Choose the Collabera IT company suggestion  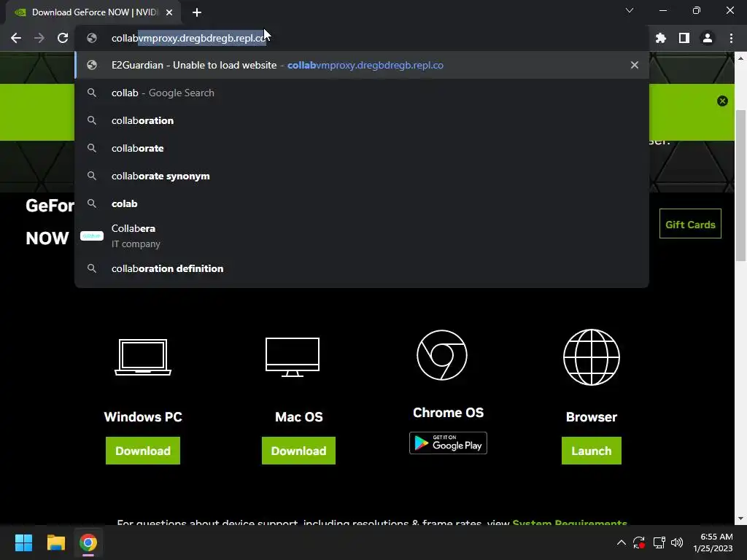[362, 236]
